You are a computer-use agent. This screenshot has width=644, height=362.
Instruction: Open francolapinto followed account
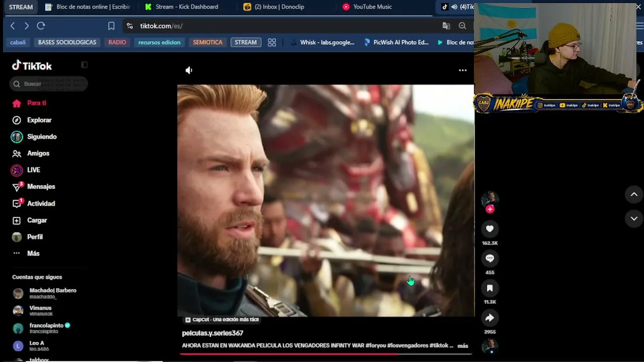[42, 328]
